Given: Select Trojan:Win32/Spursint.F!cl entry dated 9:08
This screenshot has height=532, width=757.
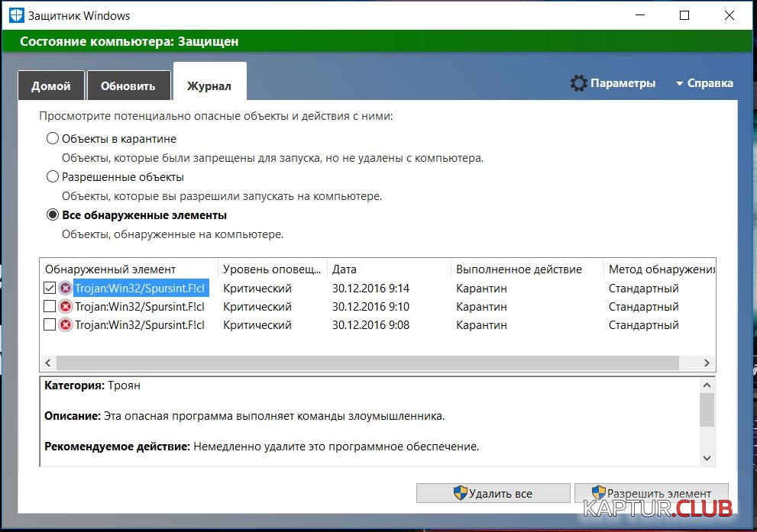Looking at the screenshot, I should pyautogui.click(x=140, y=324).
